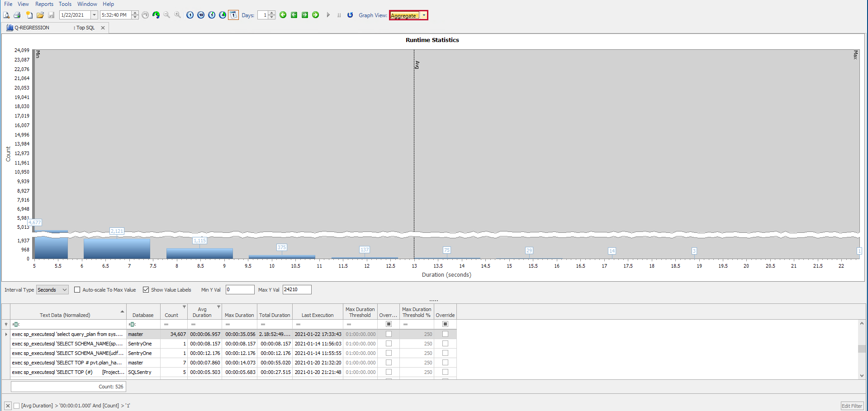Select the 4-hour clock interval icon

(223, 15)
